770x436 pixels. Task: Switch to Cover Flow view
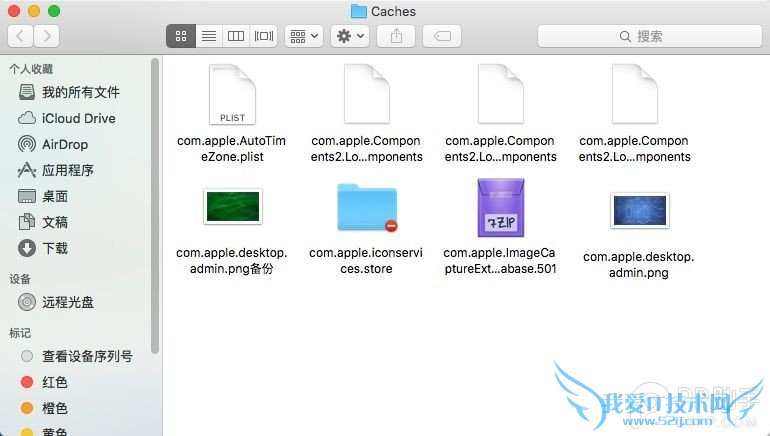[264, 36]
